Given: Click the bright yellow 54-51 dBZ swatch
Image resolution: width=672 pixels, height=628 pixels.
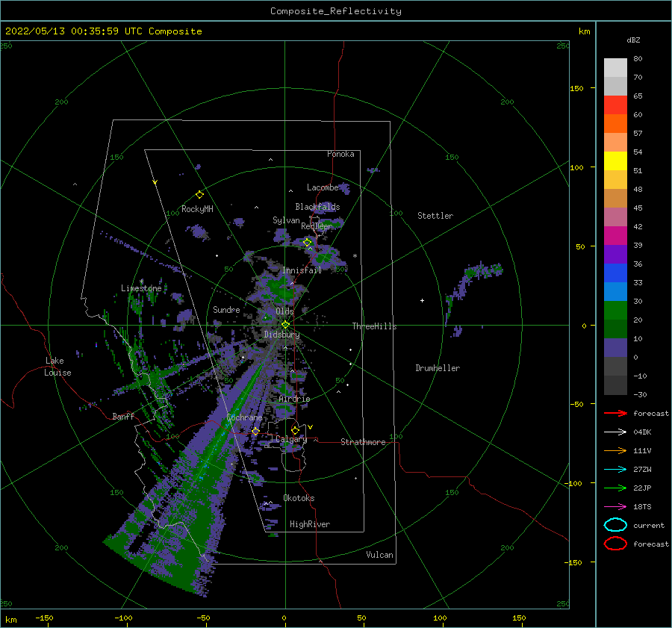Looking at the screenshot, I should 615,161.
